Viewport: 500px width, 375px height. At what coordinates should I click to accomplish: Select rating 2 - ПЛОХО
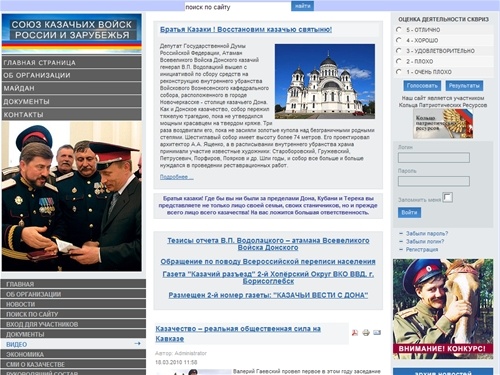(399, 61)
